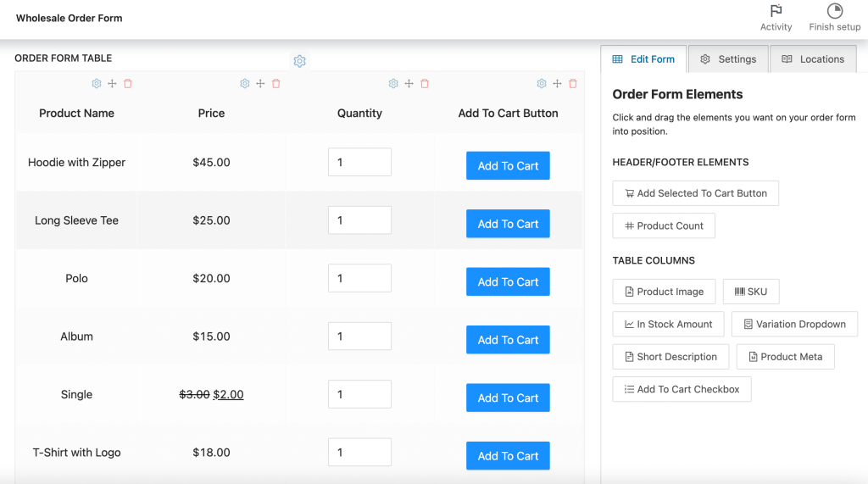Delete the Price column with trash icon

click(x=276, y=84)
